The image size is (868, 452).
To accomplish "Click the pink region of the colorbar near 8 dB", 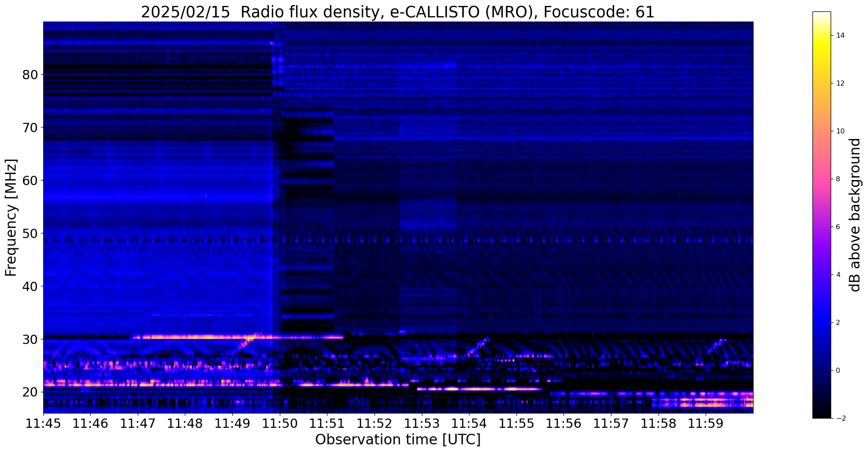I will pyautogui.click(x=821, y=179).
